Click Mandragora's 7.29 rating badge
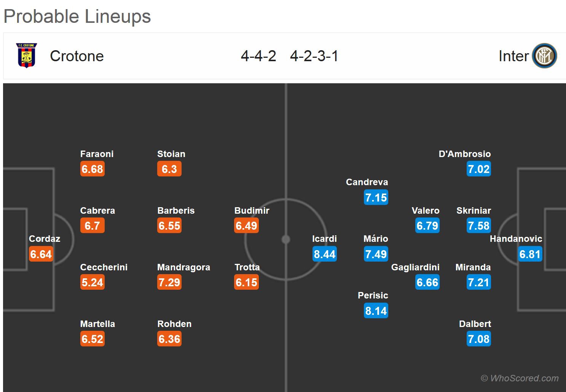 tap(169, 282)
